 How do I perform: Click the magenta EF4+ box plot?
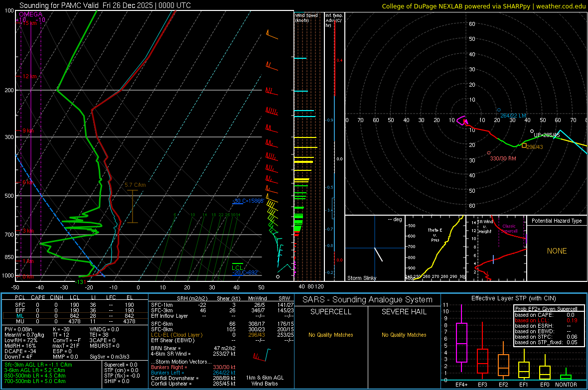461,338
